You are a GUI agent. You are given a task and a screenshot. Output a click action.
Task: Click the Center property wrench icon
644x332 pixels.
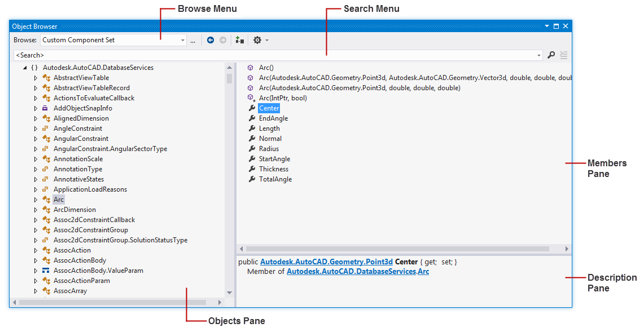click(252, 108)
